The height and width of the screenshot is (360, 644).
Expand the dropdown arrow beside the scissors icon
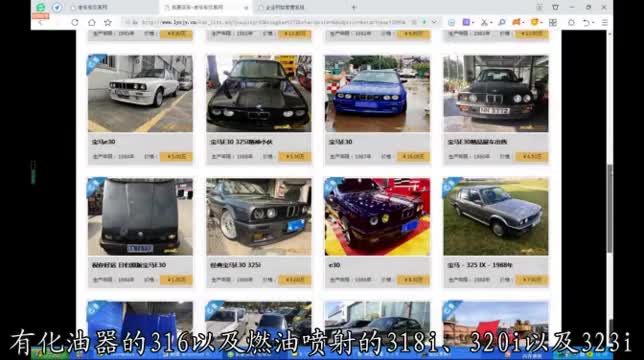(491, 23)
